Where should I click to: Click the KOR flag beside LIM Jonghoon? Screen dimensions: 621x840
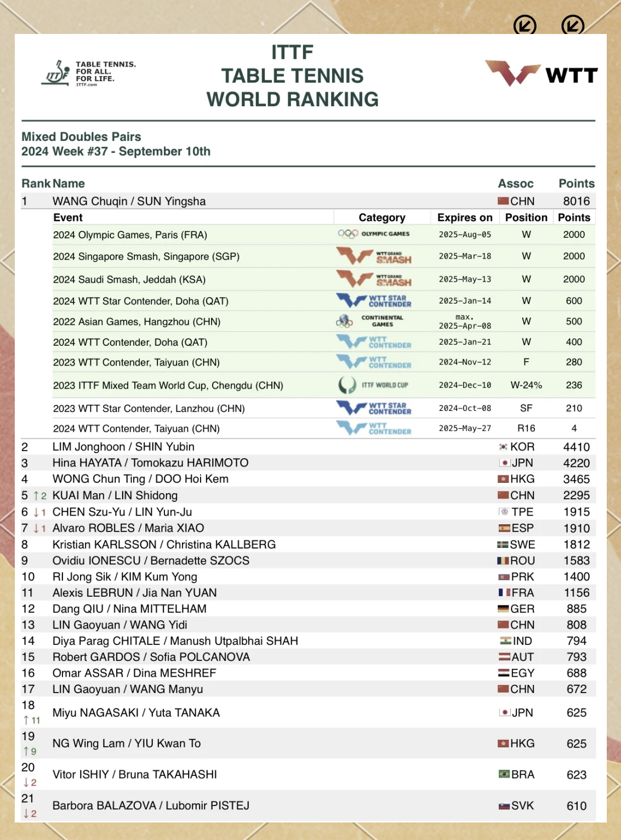[503, 447]
